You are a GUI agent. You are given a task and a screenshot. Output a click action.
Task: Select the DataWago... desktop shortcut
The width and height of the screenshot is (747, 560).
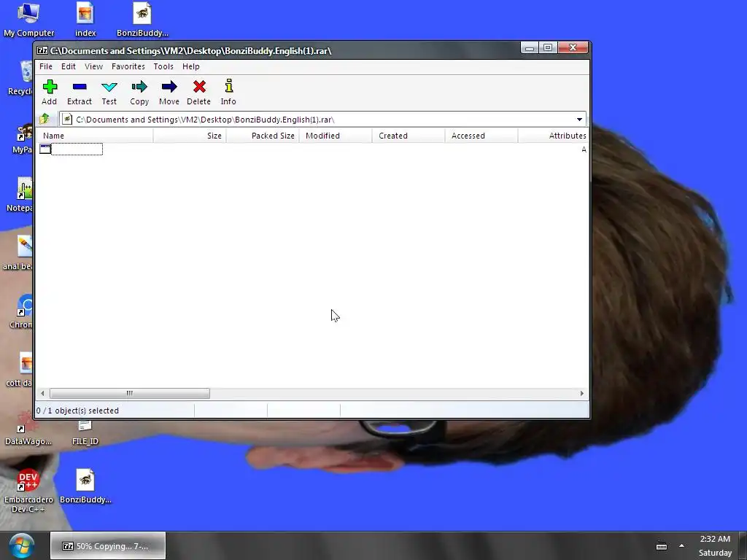(x=28, y=429)
